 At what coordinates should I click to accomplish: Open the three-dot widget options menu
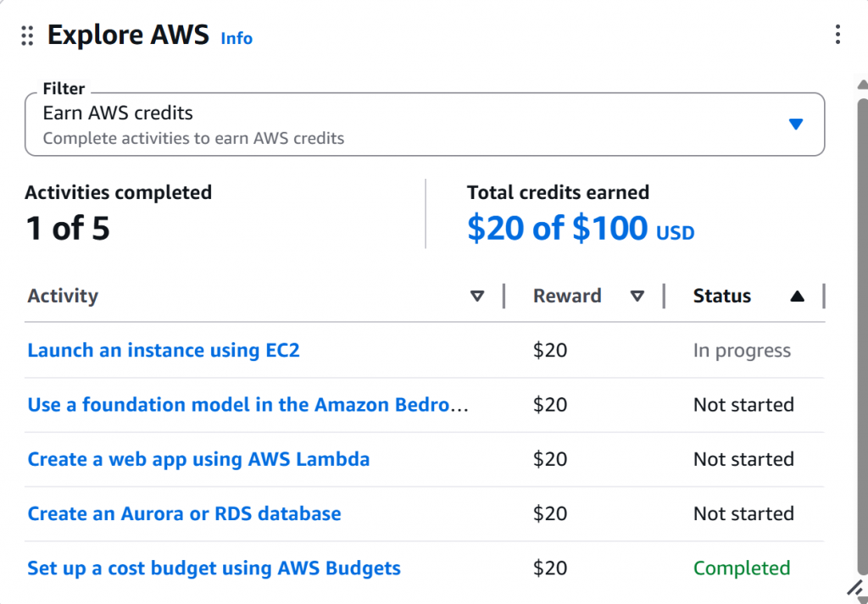click(x=837, y=35)
